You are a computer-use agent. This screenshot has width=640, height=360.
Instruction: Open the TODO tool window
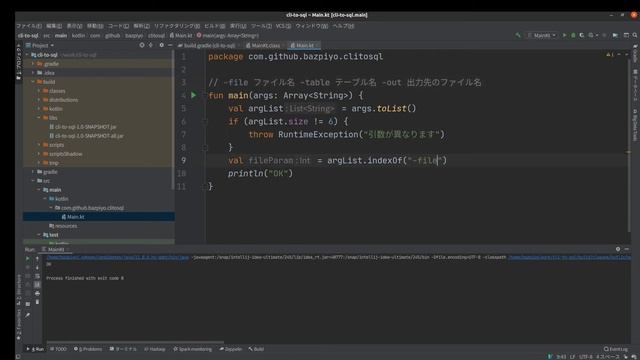click(58, 349)
